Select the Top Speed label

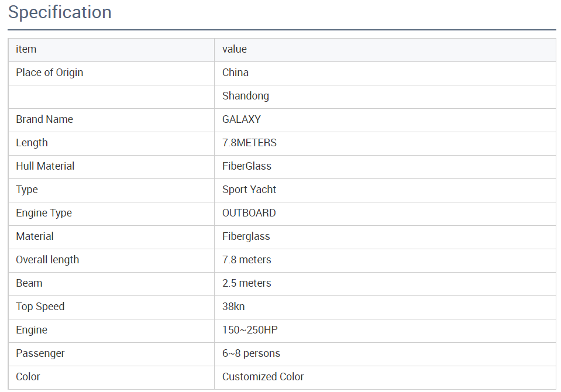[40, 307]
